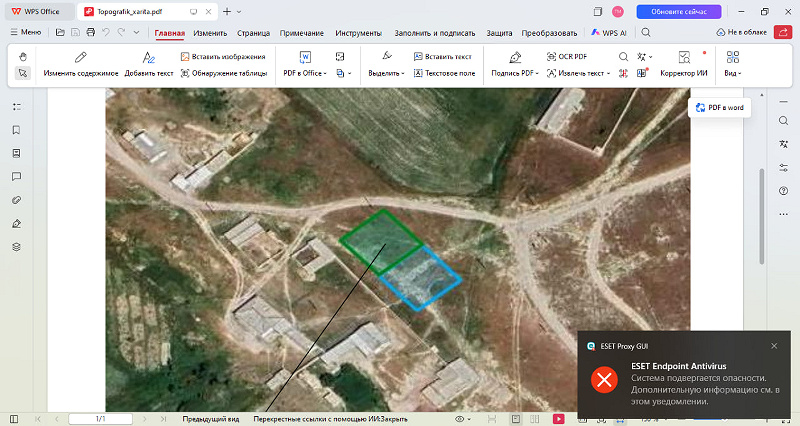Switch to Изменить tab
The width and height of the screenshot is (800, 426).
[210, 33]
